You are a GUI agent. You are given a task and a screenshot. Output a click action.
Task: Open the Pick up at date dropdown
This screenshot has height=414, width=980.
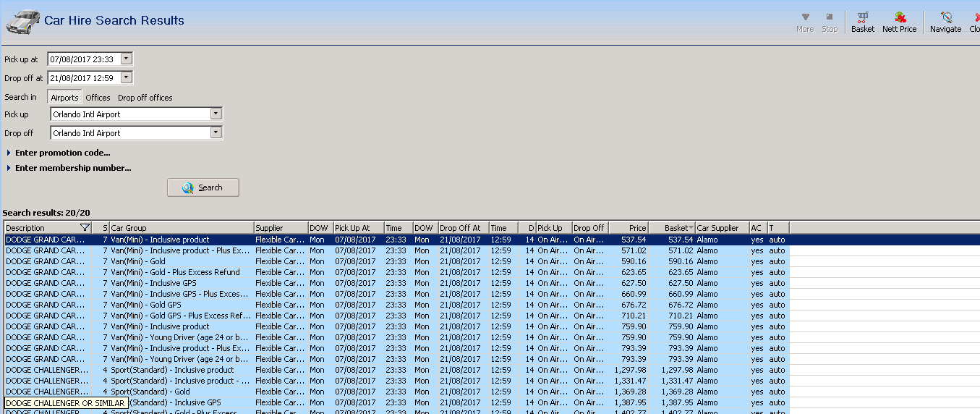tap(127, 59)
